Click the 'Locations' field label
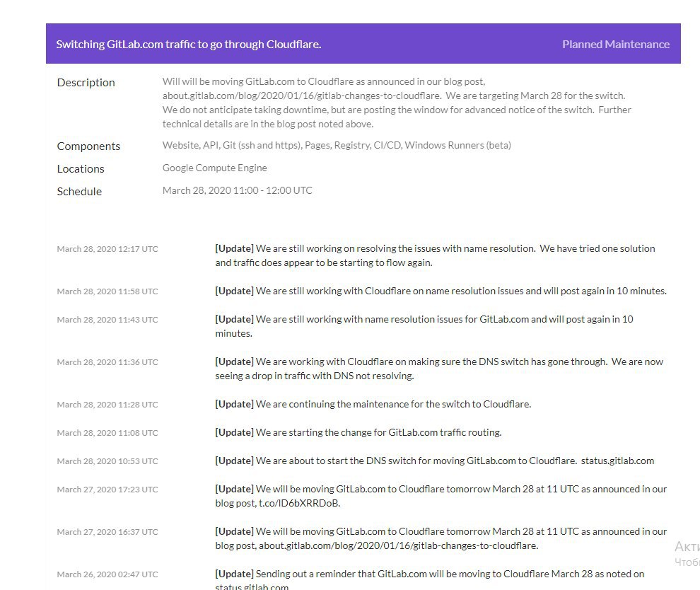The width and height of the screenshot is (700, 590). pyautogui.click(x=81, y=169)
